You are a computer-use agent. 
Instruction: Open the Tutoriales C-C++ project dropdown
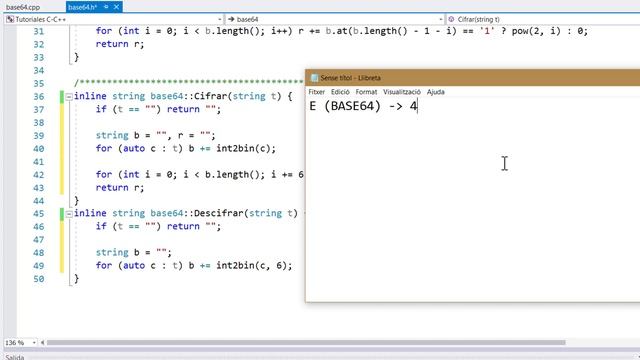[220, 19]
